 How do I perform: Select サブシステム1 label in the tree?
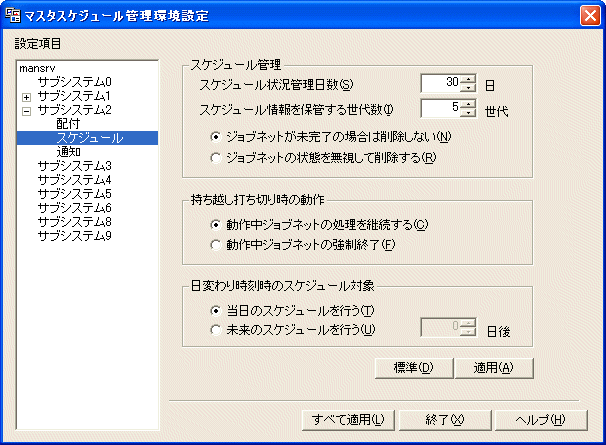click(75, 96)
